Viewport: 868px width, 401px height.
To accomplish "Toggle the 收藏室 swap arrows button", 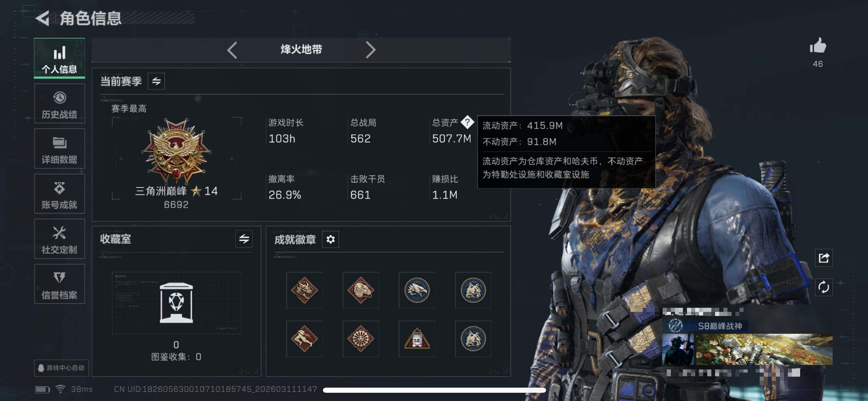I will (244, 239).
